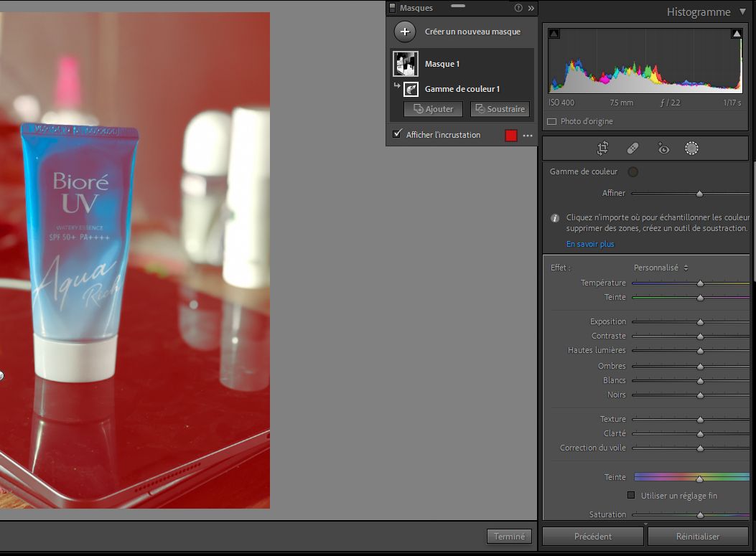Click the Ombres slider handle
This screenshot has height=556, width=756.
[x=700, y=367]
